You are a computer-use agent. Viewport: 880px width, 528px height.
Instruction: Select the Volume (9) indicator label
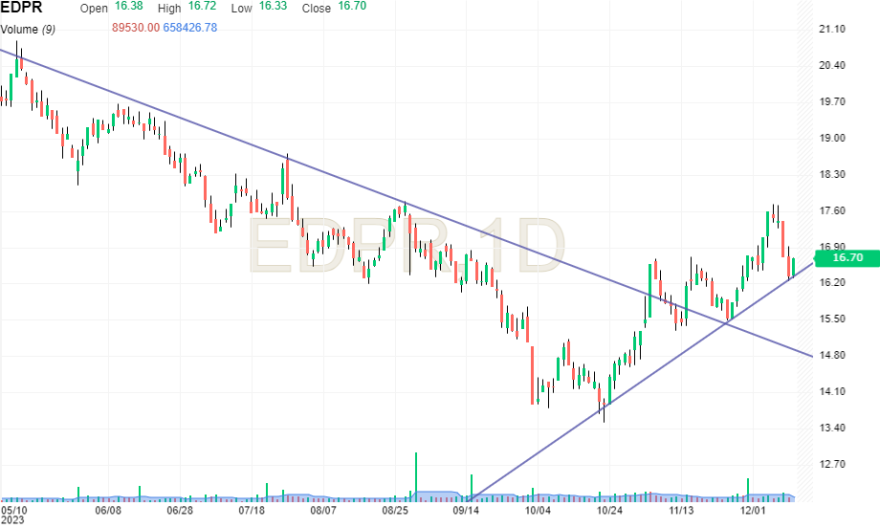pos(28,29)
